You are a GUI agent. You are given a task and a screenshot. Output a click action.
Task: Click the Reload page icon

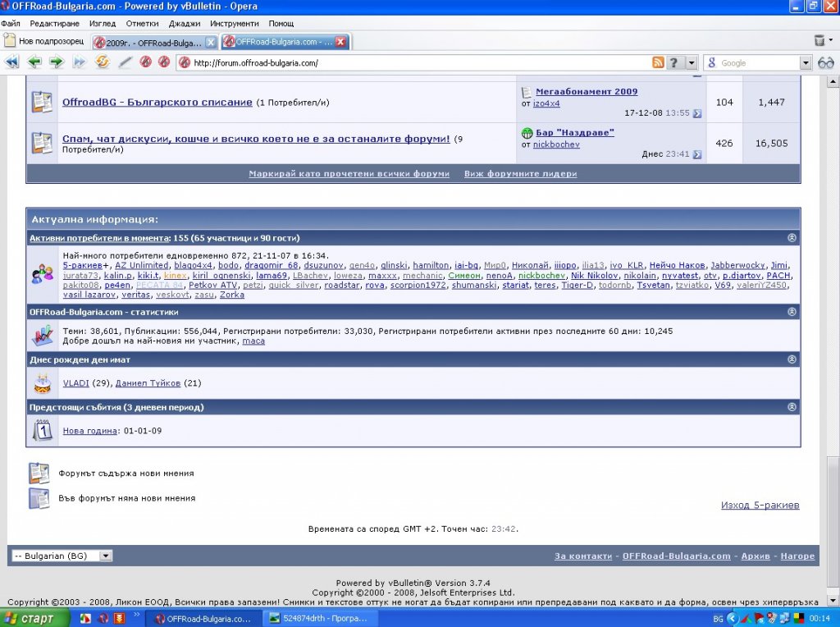[x=103, y=62]
